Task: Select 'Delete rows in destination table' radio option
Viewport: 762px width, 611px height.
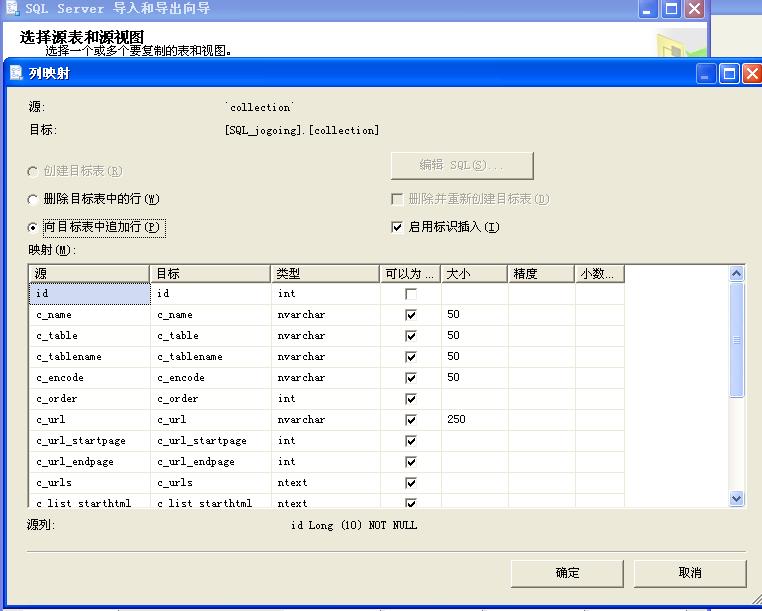Action: [35, 199]
